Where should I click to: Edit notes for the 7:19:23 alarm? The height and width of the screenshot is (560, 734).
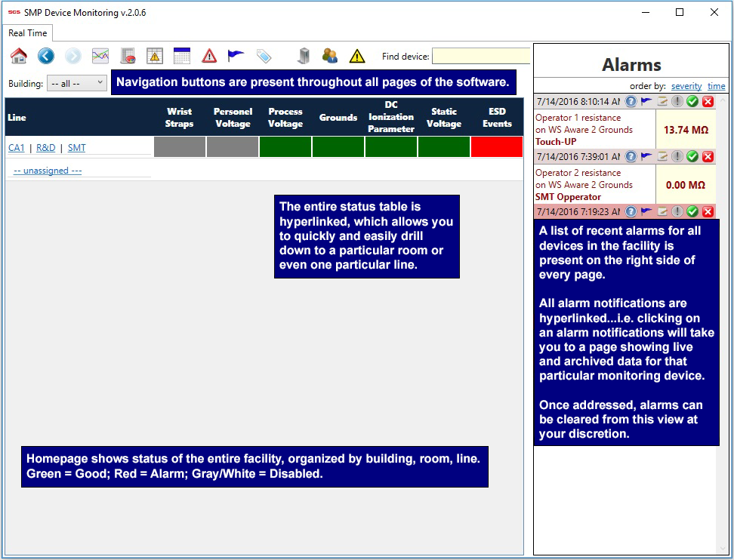(662, 211)
